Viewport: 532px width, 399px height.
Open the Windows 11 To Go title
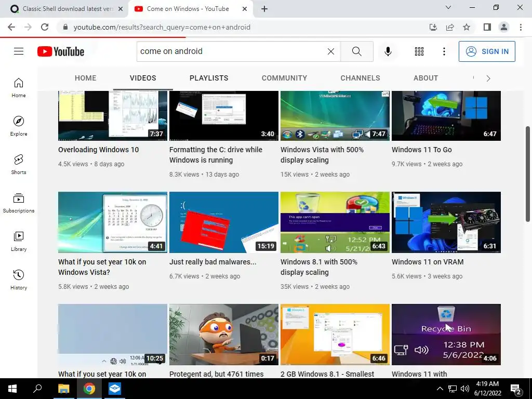pos(422,150)
